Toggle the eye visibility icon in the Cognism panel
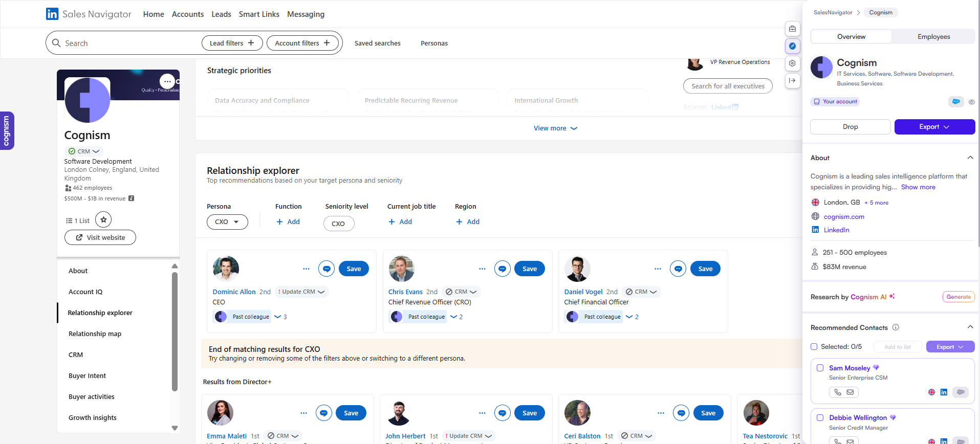Image resolution: width=980 pixels, height=444 pixels. [971, 102]
